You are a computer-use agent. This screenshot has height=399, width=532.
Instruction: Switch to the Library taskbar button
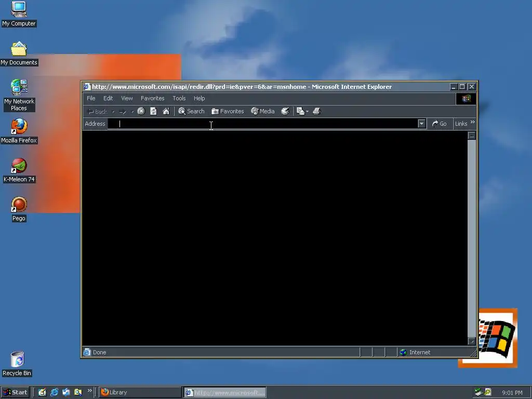point(140,392)
